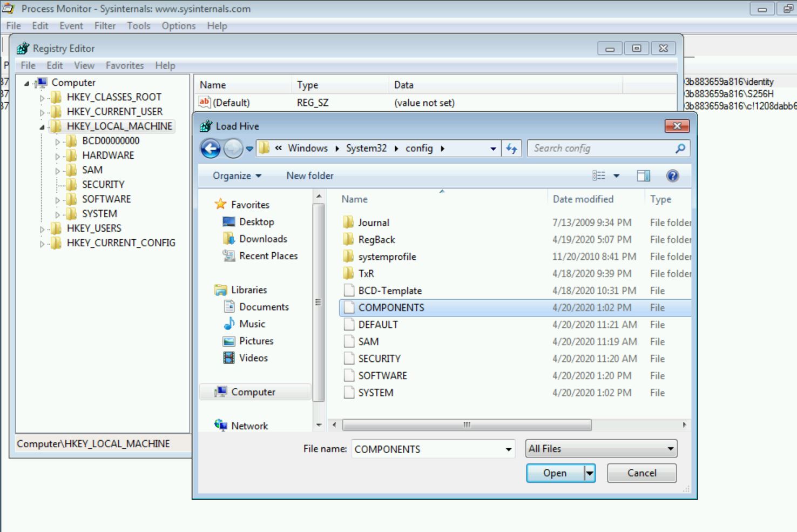Open the Libraries group in navigation pane

[x=241, y=289]
